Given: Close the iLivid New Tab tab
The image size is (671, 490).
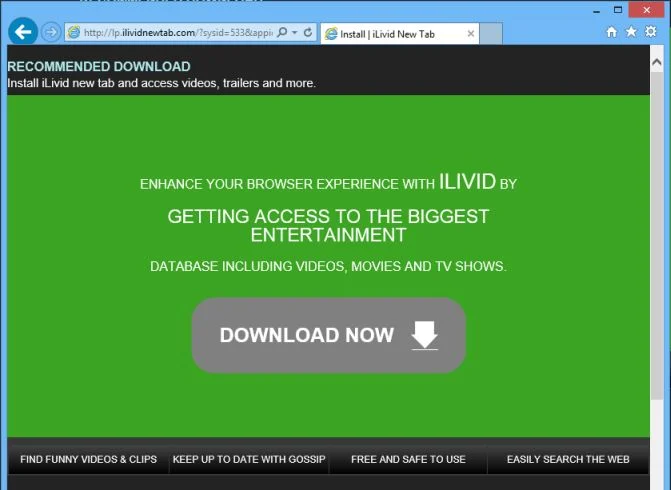Looking at the screenshot, I should click(x=470, y=33).
